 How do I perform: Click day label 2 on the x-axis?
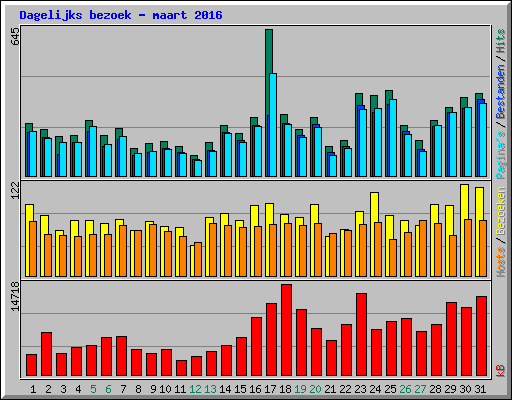coord(48,389)
